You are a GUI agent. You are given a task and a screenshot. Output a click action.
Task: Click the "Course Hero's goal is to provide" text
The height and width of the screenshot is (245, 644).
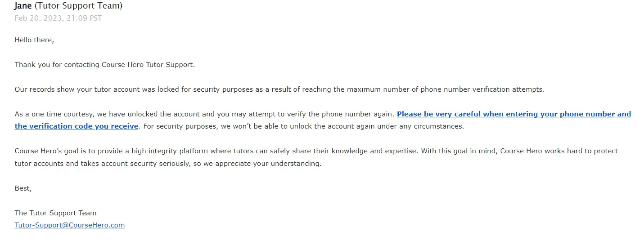coord(72,151)
